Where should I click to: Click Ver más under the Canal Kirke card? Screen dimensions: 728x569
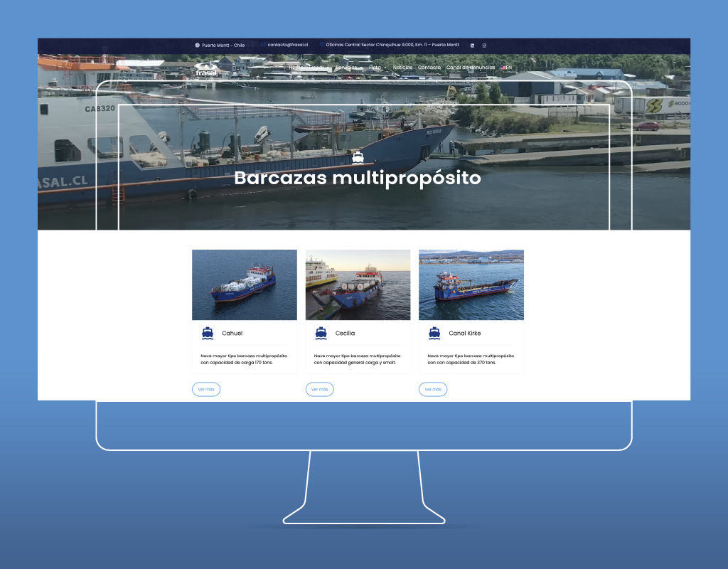point(433,390)
